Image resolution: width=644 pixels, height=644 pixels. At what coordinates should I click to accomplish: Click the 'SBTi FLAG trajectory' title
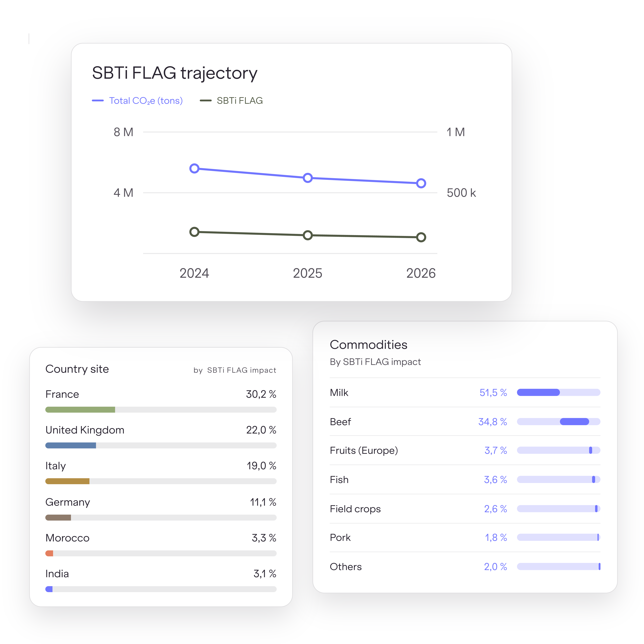point(175,73)
